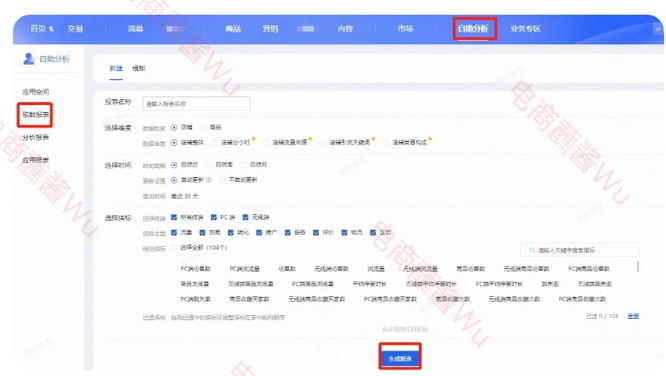
Task: Open 取数报表 in the sidebar
Action: click(x=36, y=115)
